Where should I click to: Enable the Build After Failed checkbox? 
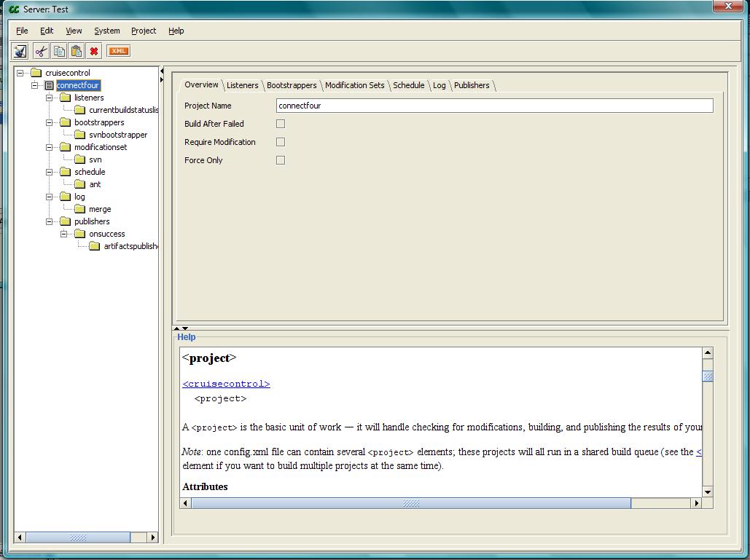point(281,124)
